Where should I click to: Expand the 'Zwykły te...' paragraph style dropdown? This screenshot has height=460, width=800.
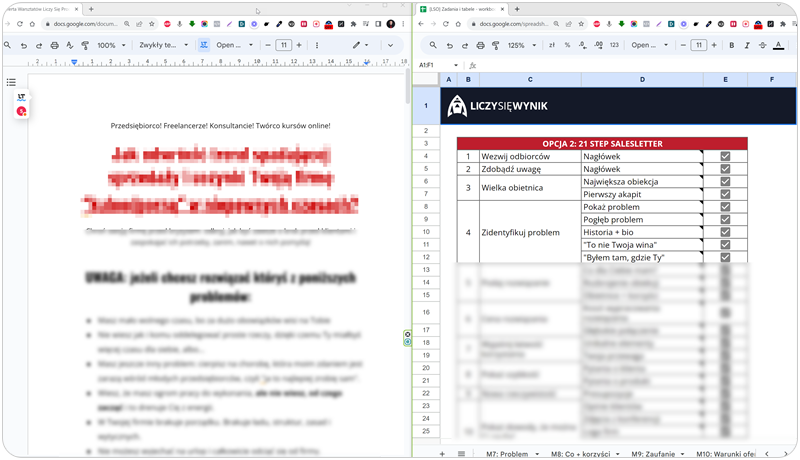162,45
